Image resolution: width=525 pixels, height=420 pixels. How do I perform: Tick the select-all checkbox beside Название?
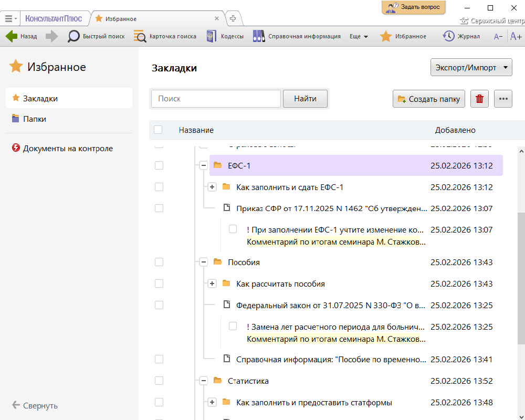[158, 130]
